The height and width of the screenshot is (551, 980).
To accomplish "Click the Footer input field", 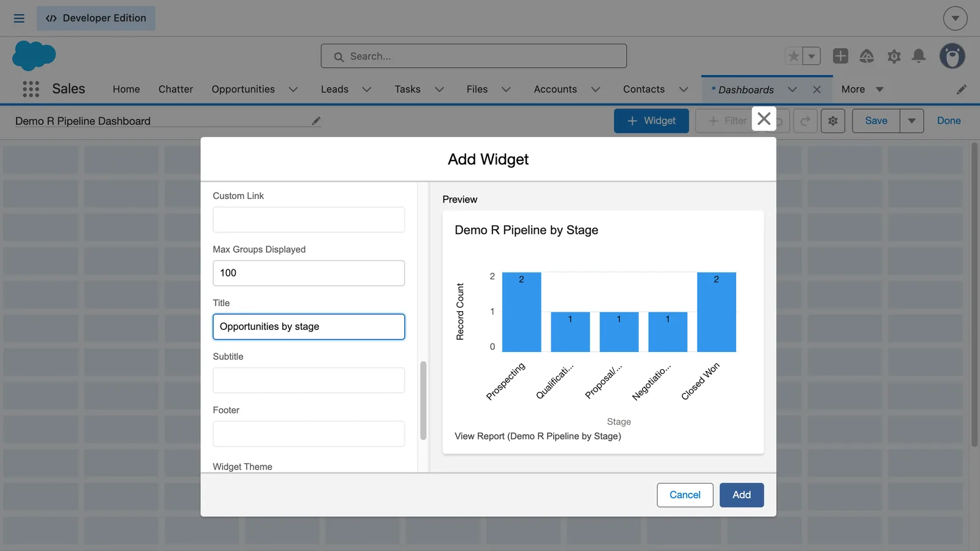I will click(x=309, y=433).
